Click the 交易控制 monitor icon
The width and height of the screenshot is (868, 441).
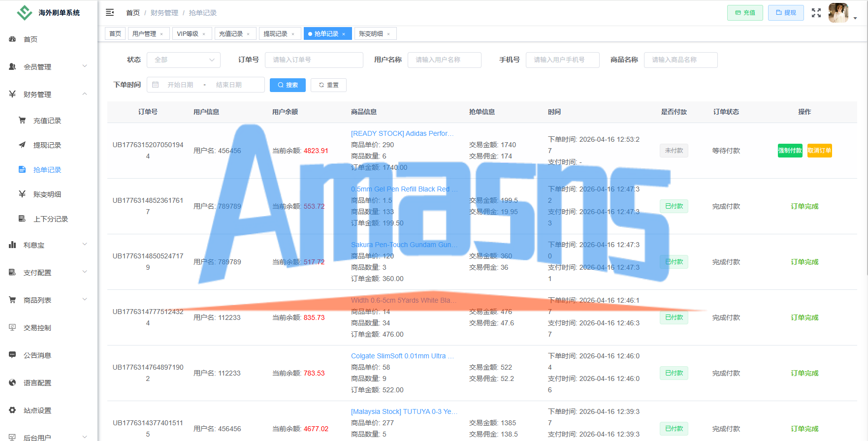point(13,327)
